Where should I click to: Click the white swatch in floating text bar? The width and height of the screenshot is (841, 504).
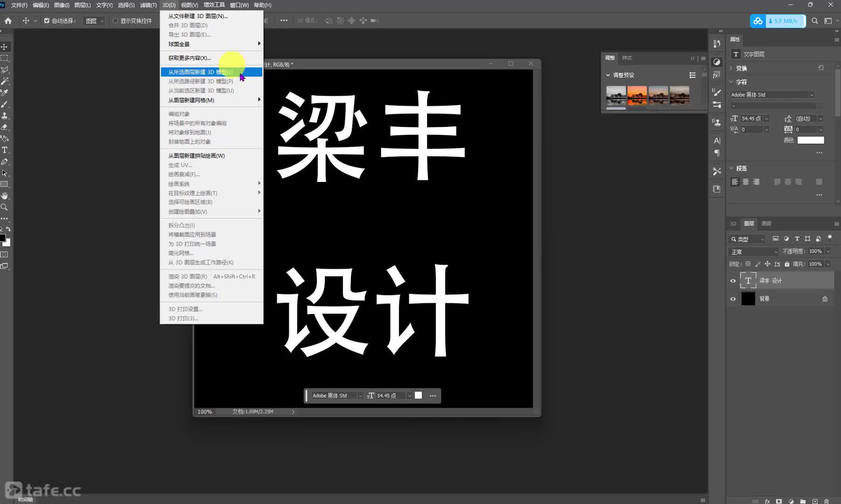pos(418,395)
